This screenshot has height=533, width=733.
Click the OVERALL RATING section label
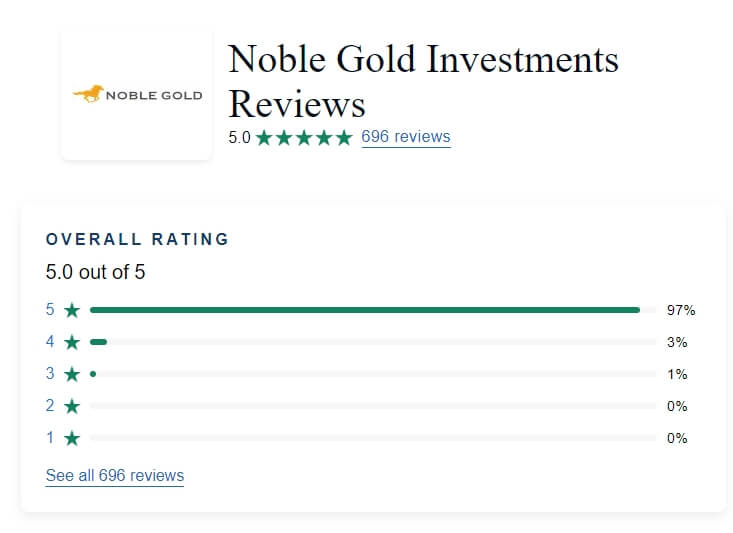click(x=137, y=240)
